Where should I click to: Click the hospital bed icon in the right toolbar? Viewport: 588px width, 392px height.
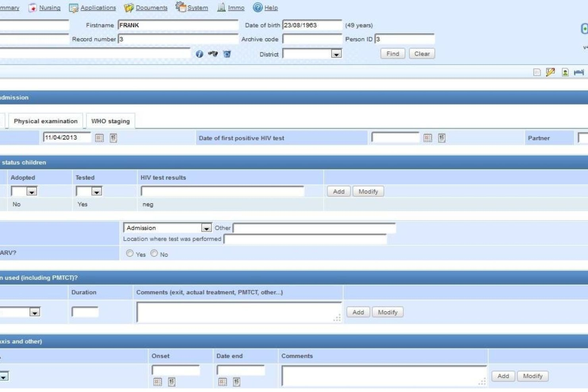tap(579, 72)
